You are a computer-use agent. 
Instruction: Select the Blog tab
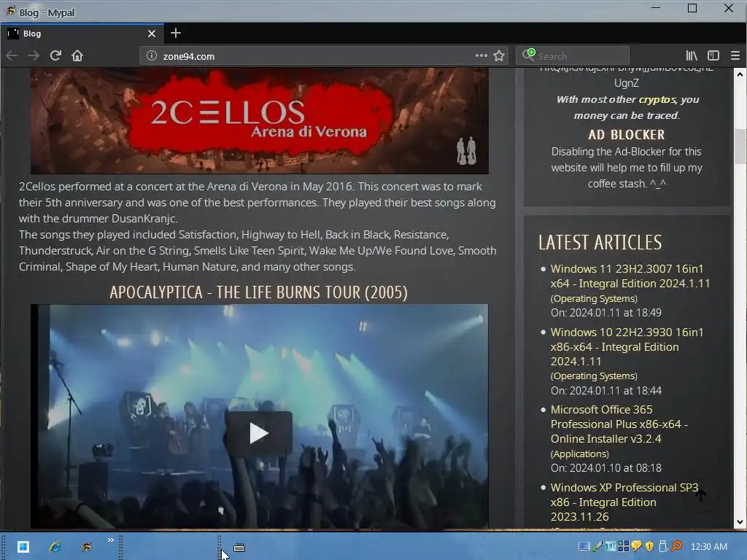(x=82, y=34)
